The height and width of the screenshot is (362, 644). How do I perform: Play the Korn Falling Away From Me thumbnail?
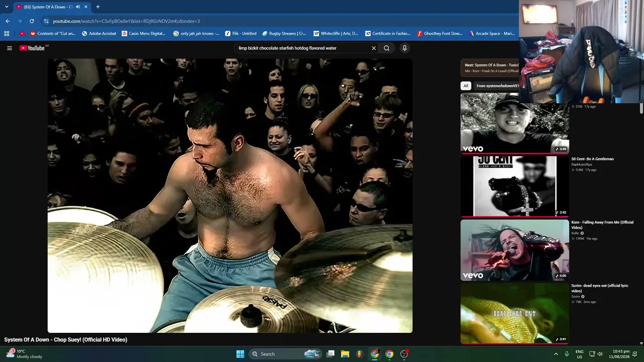click(515, 250)
